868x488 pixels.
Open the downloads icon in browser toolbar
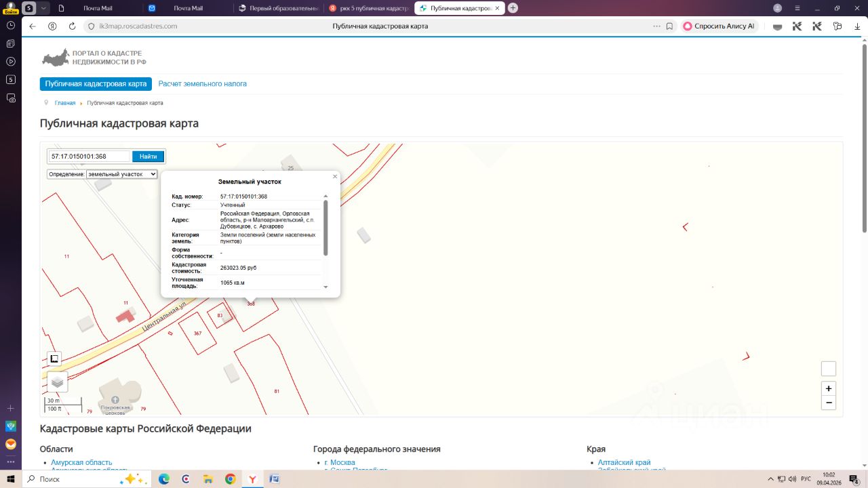[x=857, y=26]
